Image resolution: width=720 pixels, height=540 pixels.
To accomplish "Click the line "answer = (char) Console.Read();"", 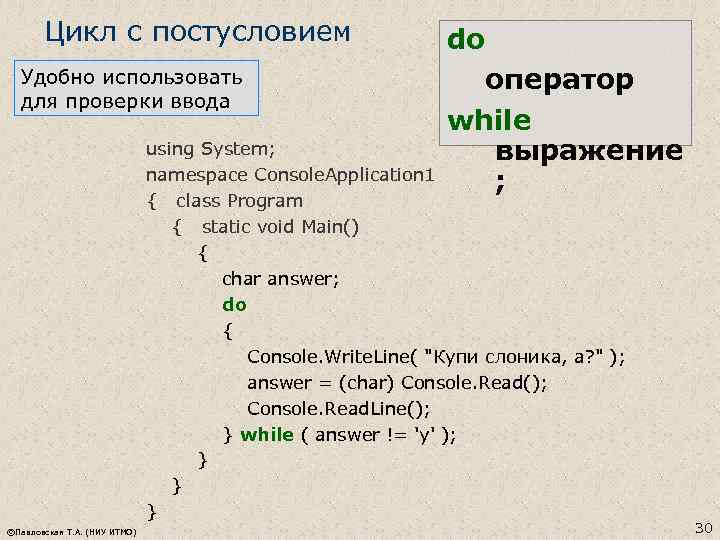I will [397, 383].
